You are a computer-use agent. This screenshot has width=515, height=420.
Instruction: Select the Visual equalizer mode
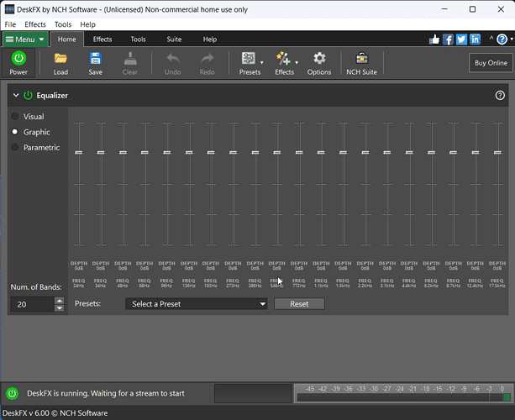[x=15, y=116]
